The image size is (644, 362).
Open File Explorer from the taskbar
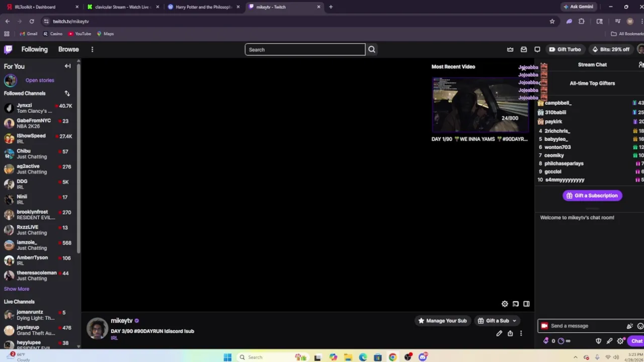(x=348, y=357)
